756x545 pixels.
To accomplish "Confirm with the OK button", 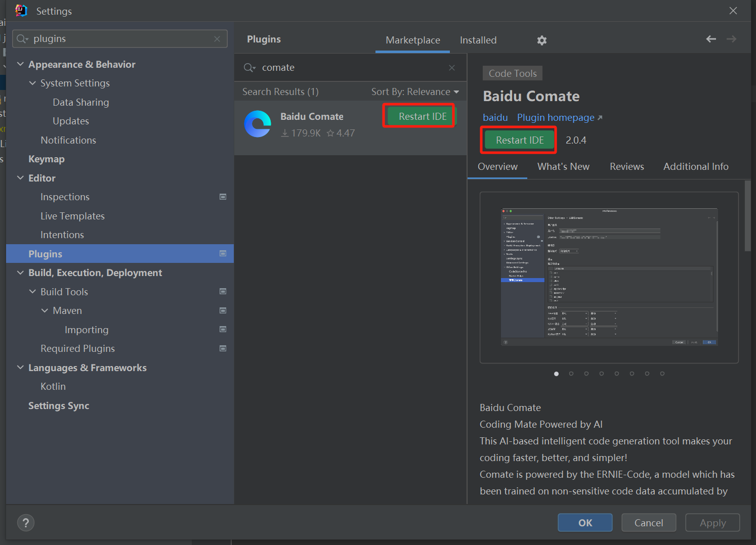I will [x=585, y=523].
